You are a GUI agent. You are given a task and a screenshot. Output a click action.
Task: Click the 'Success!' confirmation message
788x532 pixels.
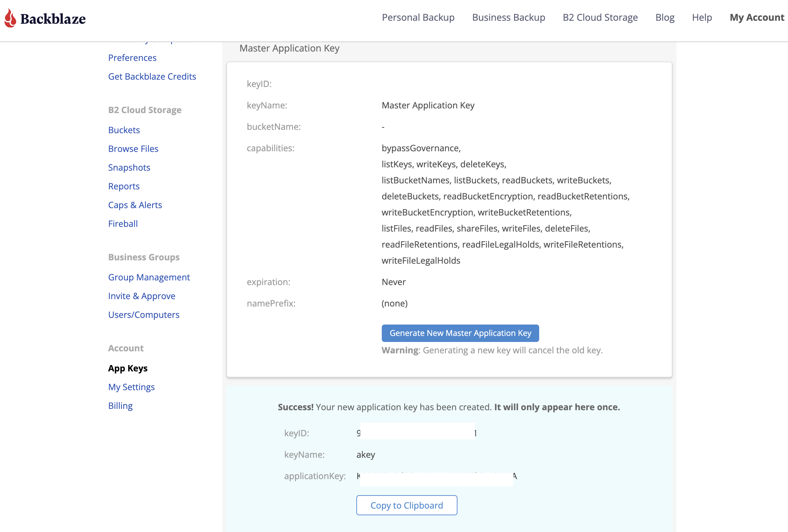449,407
